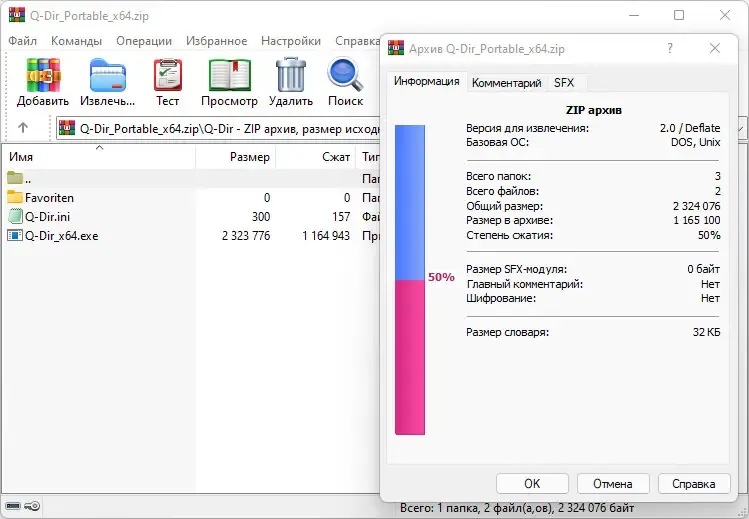
Task: Click the question mark help in dialog title
Action: tap(670, 48)
